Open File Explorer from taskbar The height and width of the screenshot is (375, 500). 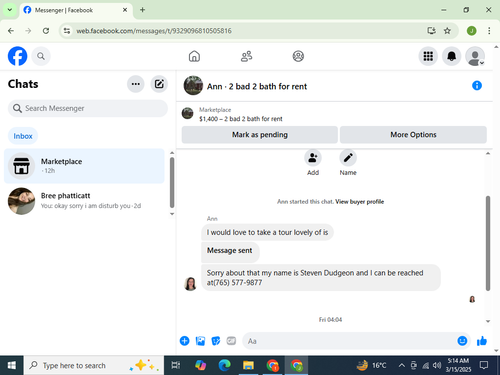248,365
